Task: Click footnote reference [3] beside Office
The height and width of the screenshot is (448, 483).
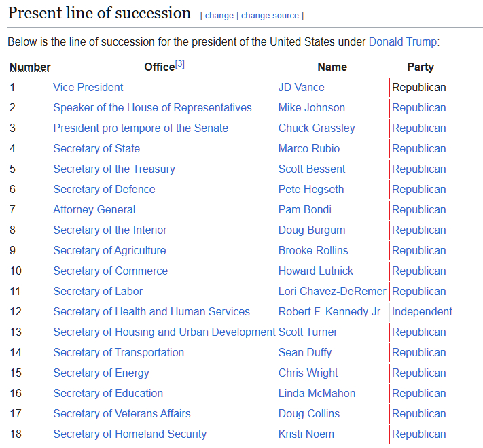Action: (x=180, y=64)
